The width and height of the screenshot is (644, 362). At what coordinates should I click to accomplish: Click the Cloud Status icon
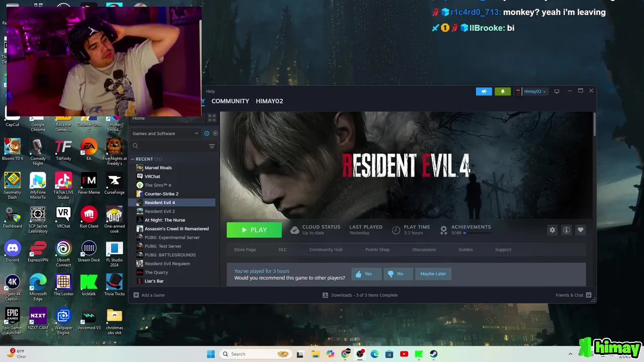pyautogui.click(x=295, y=230)
